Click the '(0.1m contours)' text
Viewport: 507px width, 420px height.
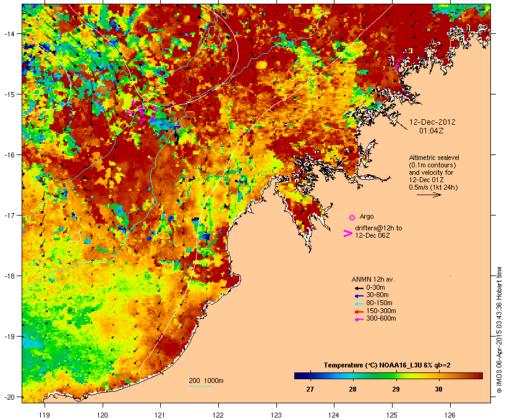click(x=432, y=165)
